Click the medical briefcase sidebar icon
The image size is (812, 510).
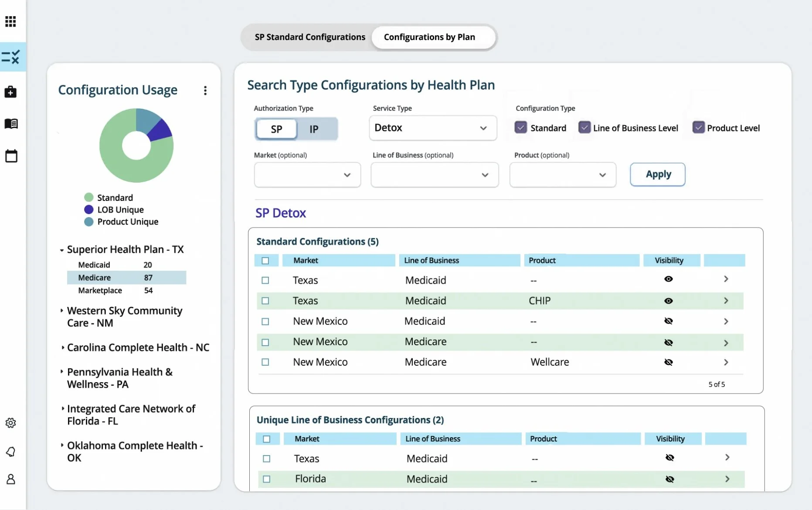click(x=10, y=92)
